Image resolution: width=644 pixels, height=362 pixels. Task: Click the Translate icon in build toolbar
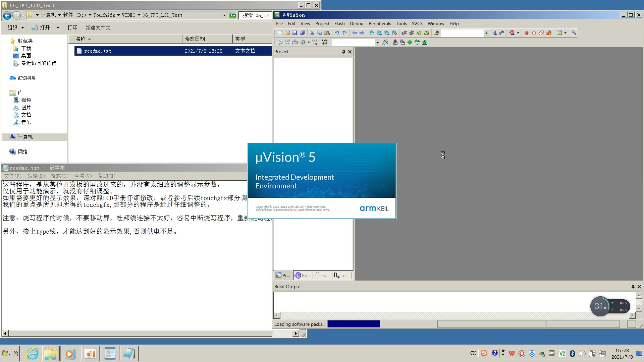[x=280, y=42]
